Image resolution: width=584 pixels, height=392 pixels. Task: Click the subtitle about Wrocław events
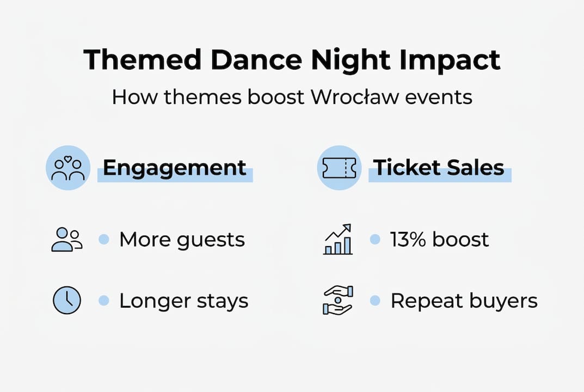(x=292, y=97)
